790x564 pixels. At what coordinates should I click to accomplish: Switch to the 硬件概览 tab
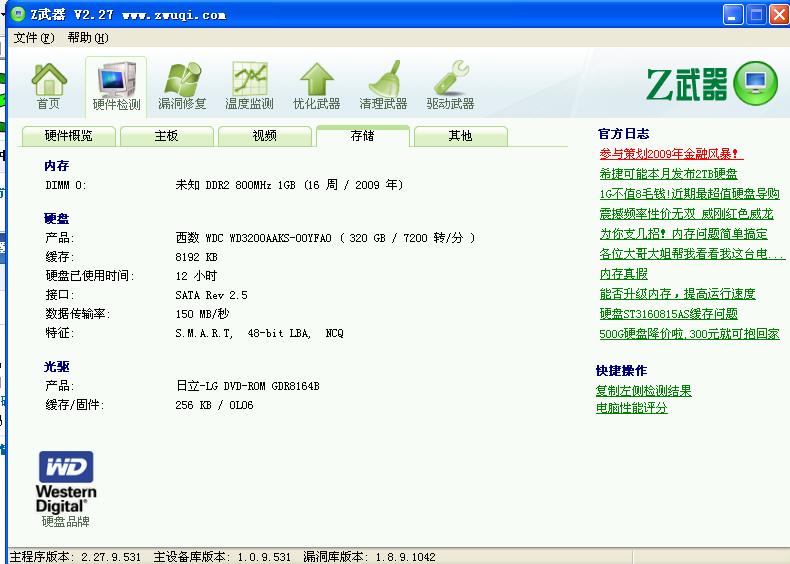point(69,136)
